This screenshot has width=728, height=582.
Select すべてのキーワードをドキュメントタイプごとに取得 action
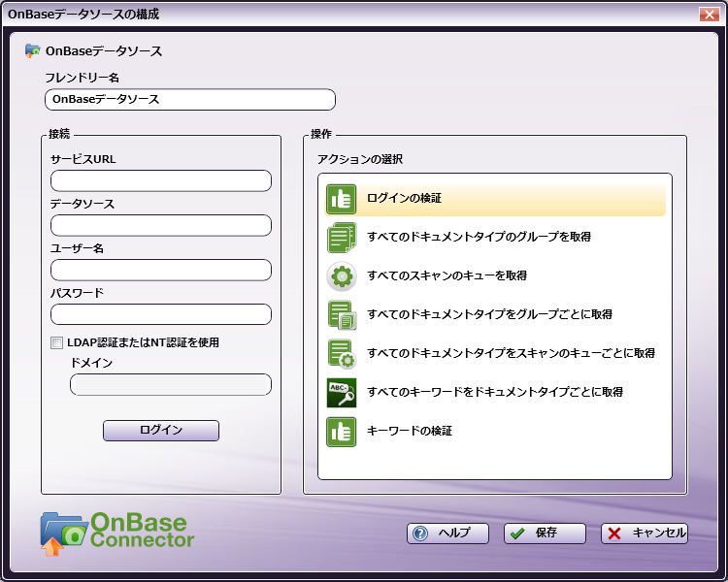point(494,392)
